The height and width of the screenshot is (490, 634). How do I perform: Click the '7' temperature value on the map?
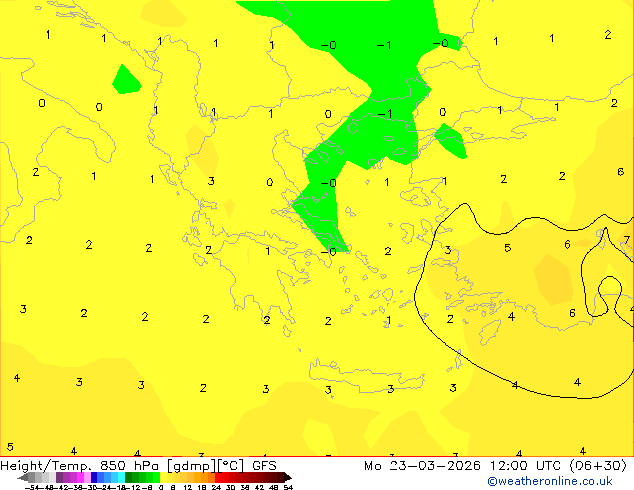626,241
